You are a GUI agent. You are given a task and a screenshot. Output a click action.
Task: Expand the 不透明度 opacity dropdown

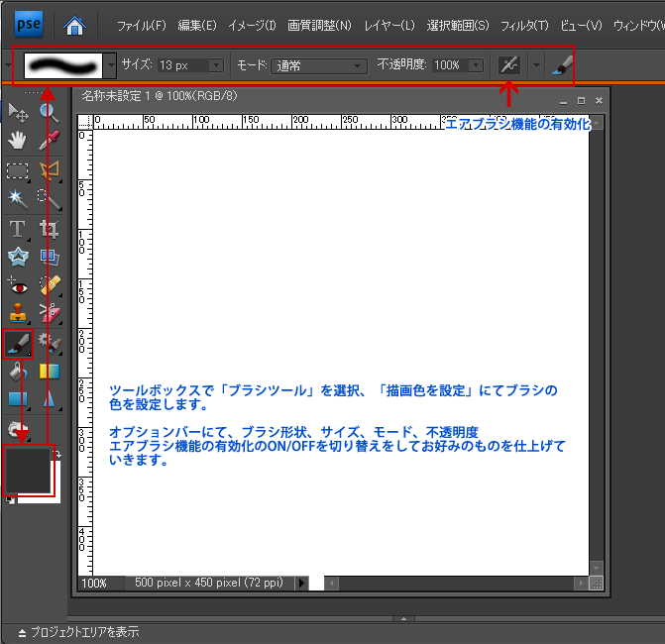pyautogui.click(x=476, y=65)
